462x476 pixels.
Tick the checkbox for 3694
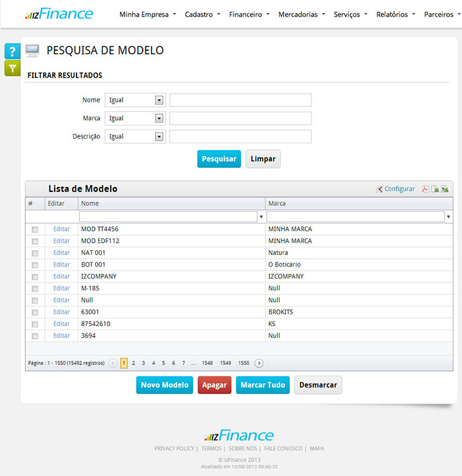[x=35, y=336]
